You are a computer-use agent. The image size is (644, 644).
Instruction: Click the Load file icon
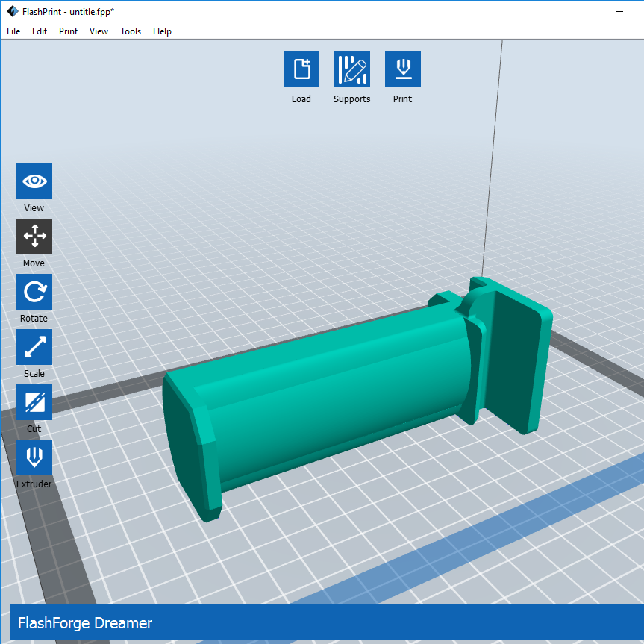point(301,69)
